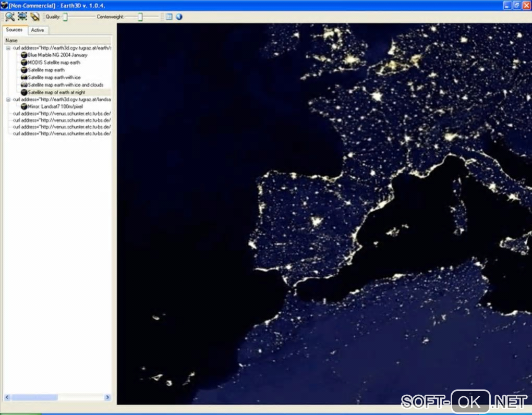The height and width of the screenshot is (415, 532).
Task: Close the Earth3D window
Action: coord(526,5)
